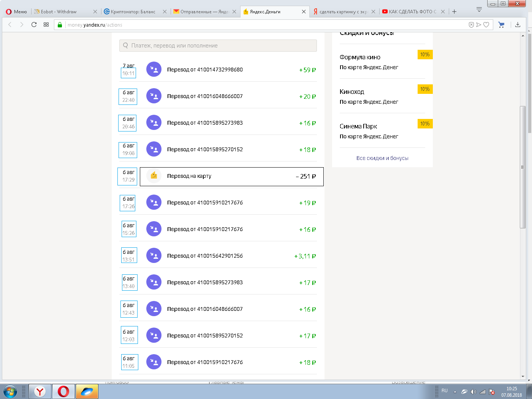Click the transfer icon for the 11:05 row
Viewport: 532px width, 399px height.
154,362
